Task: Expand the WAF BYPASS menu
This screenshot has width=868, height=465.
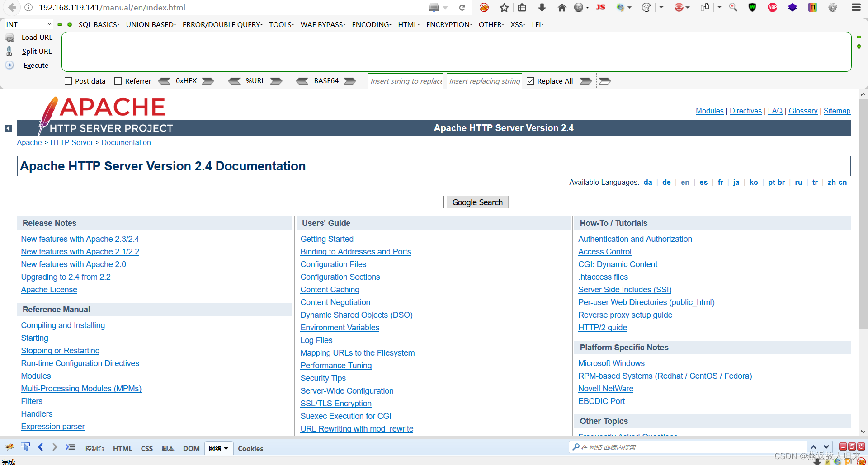Action: click(323, 24)
